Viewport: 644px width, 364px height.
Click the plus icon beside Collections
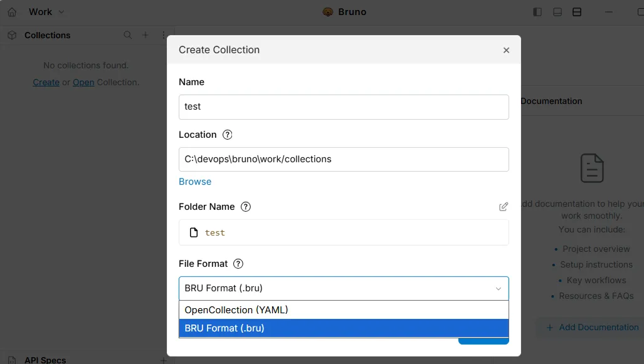coord(145,35)
